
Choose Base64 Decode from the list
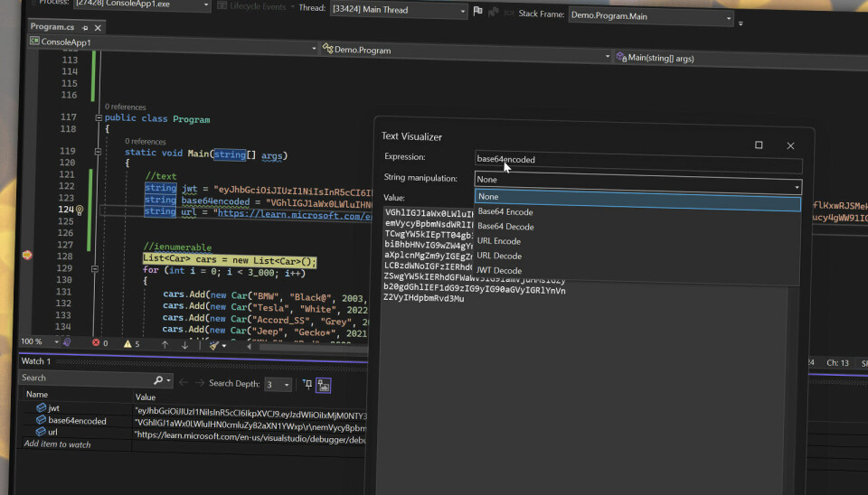click(505, 227)
